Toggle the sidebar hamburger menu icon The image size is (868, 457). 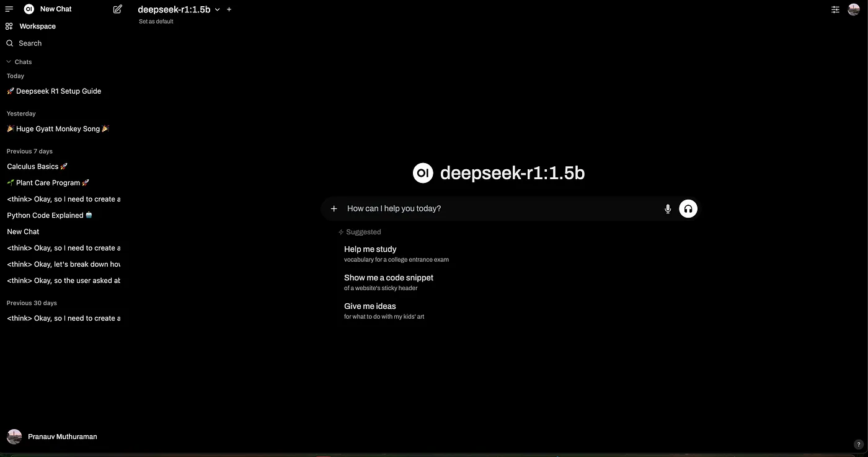9,9
